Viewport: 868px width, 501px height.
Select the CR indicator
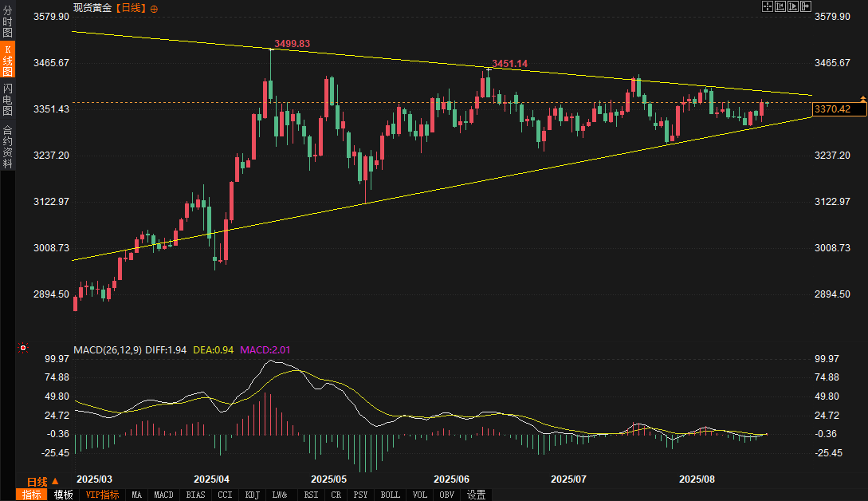[336, 495]
